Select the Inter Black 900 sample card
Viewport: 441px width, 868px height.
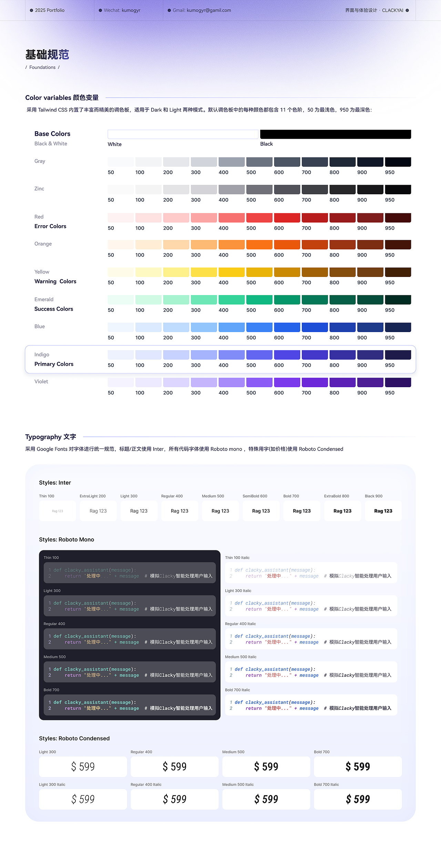383,511
